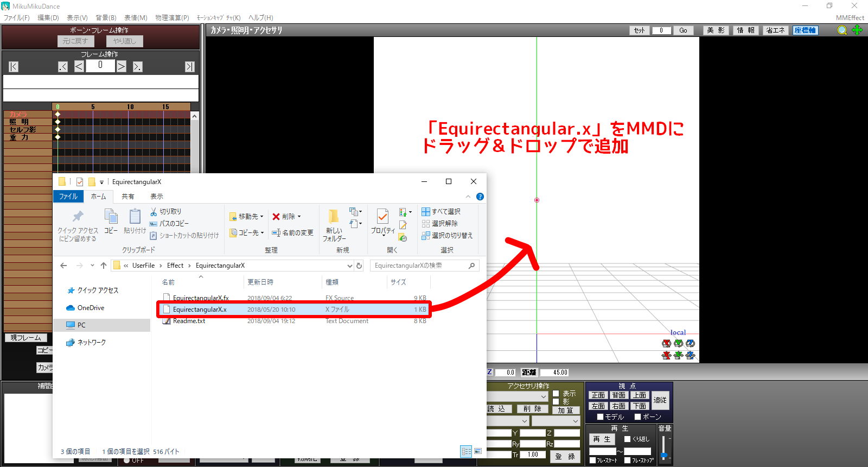Screen dimensions: 868x467
Task: Enable the ボーン view-follow checkbox
Action: (x=638, y=417)
